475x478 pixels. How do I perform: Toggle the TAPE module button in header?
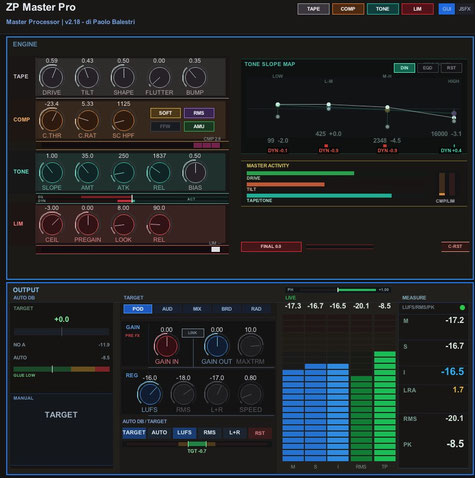[313, 9]
